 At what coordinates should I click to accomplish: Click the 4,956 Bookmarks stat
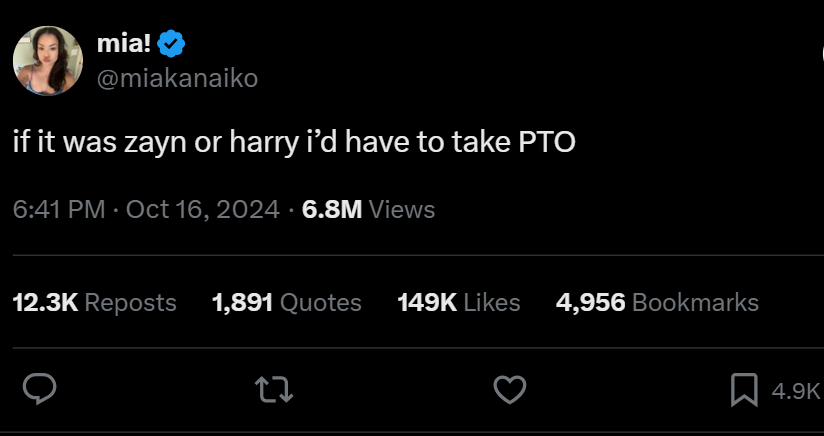(x=656, y=302)
